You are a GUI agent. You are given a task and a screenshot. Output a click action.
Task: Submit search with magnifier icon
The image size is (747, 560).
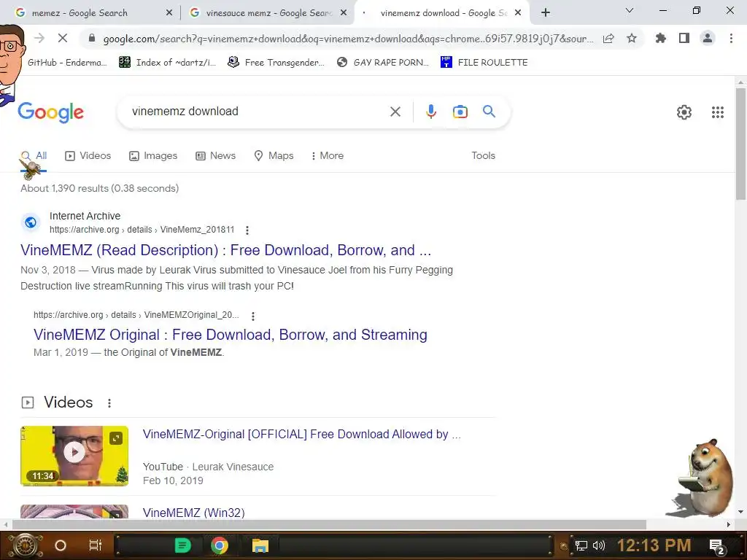coord(489,112)
